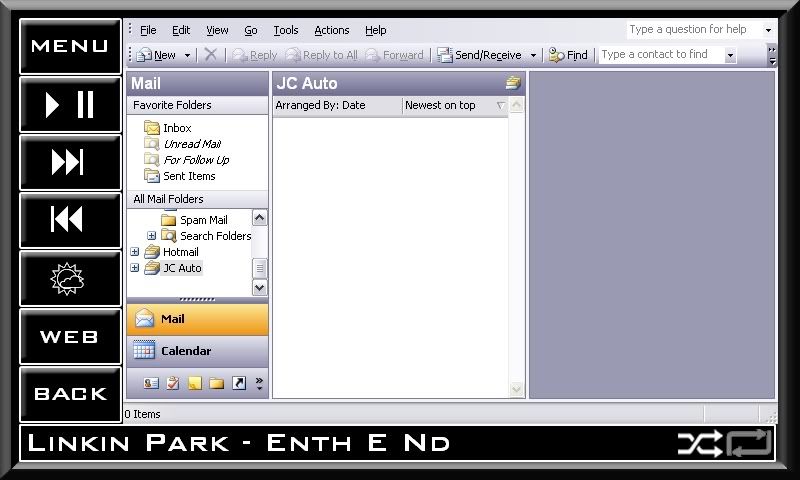
Task: Go to previous track
Action: tap(70, 220)
